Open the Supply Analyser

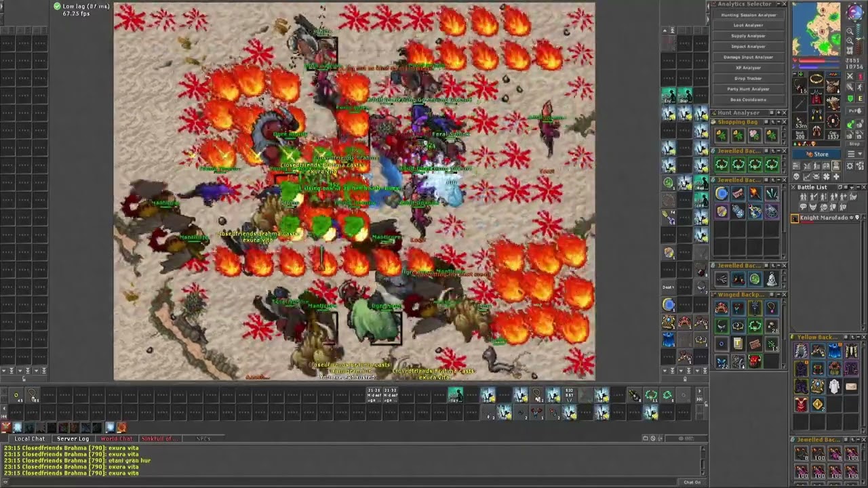[x=748, y=36]
